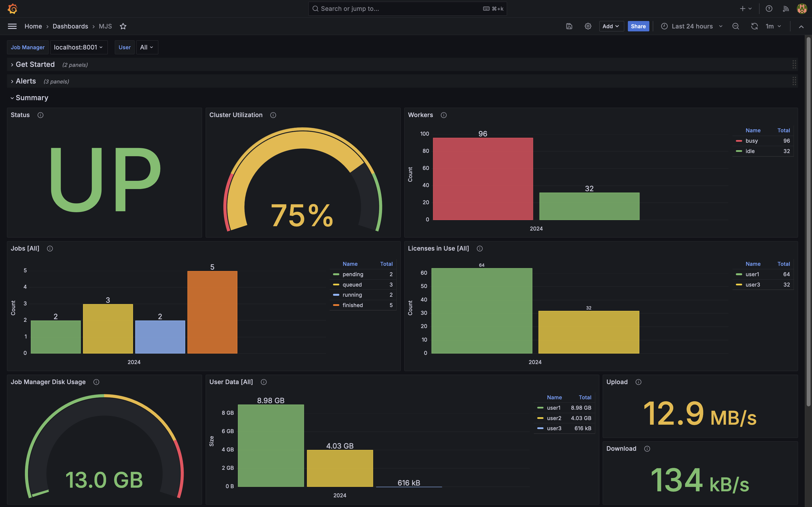812x507 pixels.
Task: Toggle the busy series in Workers legend
Action: (x=751, y=141)
